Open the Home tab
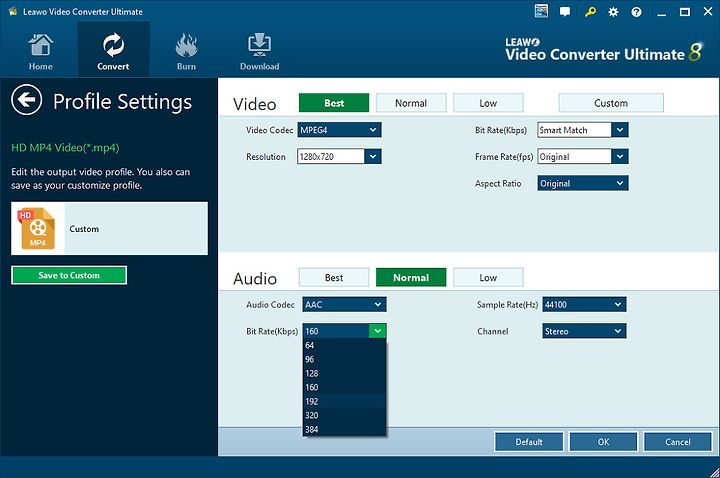 pos(40,52)
